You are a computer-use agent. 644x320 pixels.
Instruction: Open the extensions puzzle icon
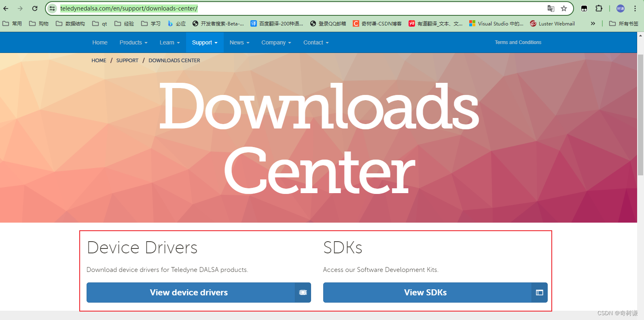tap(599, 8)
